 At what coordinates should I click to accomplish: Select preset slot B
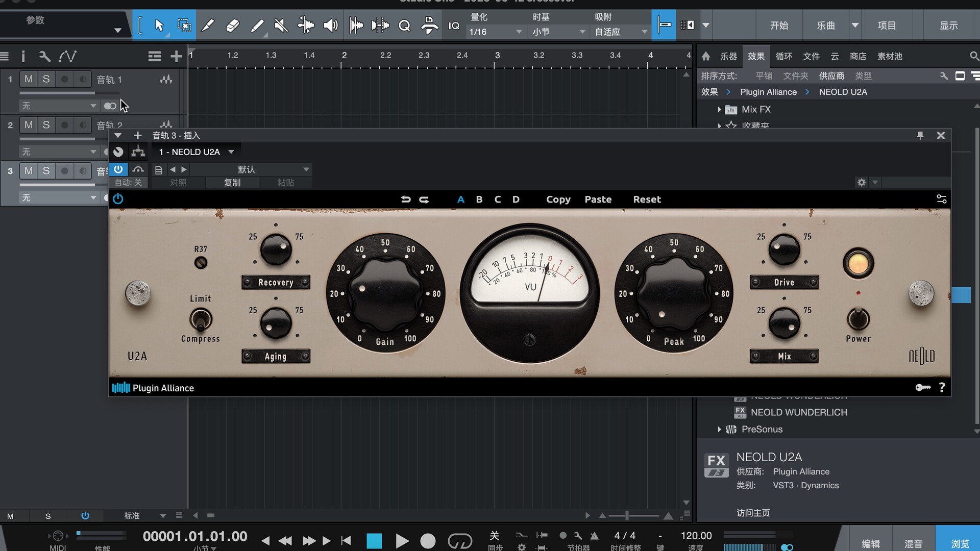(x=479, y=199)
